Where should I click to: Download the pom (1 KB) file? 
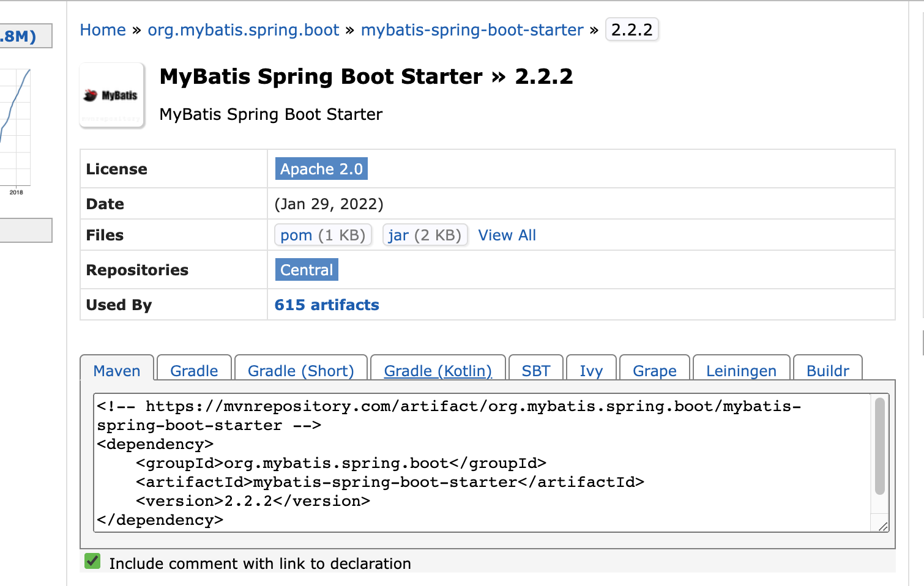click(322, 235)
